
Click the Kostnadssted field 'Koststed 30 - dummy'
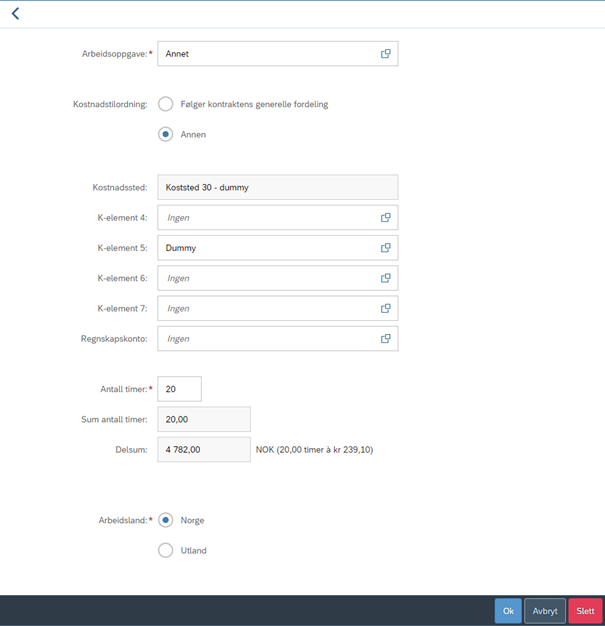278,187
